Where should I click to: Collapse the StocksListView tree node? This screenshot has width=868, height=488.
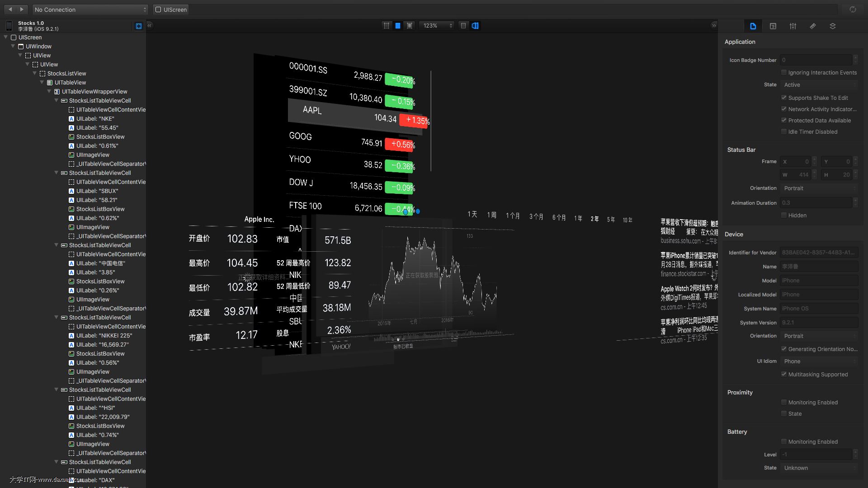tap(35, 73)
